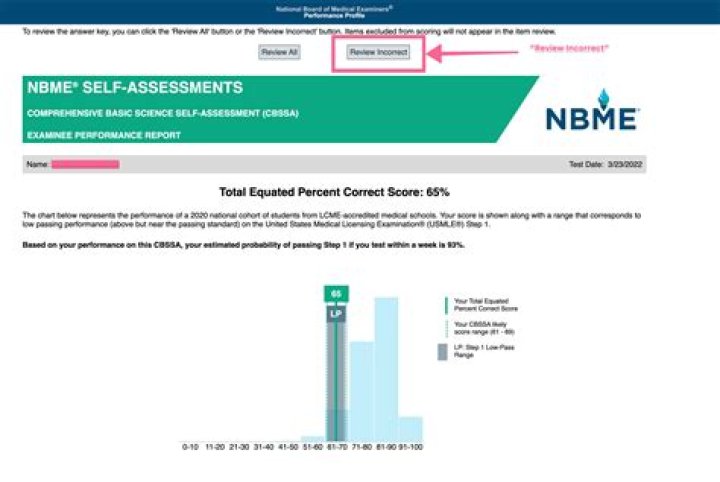Click the green 65 score marker
This screenshot has width=720, height=482.
[335, 294]
